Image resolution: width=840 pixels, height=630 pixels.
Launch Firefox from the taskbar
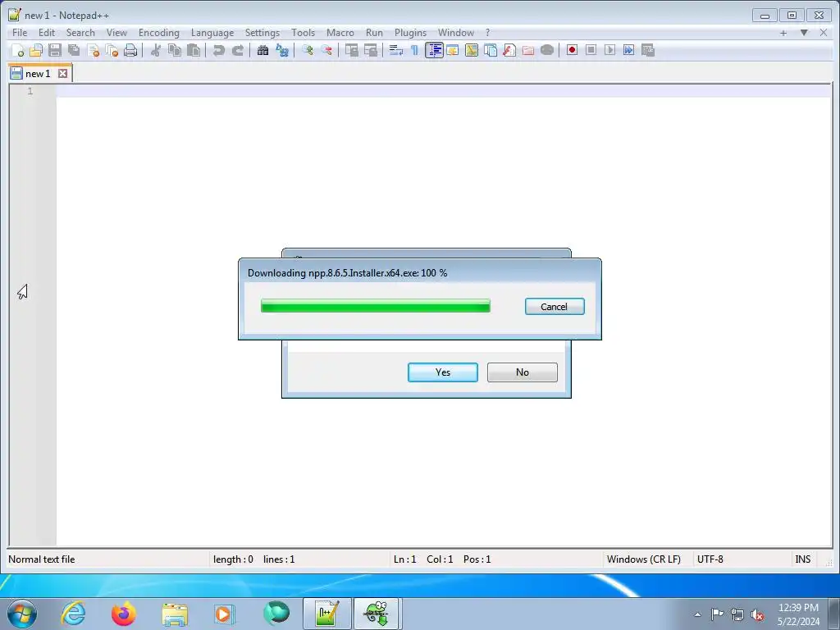coord(123,614)
